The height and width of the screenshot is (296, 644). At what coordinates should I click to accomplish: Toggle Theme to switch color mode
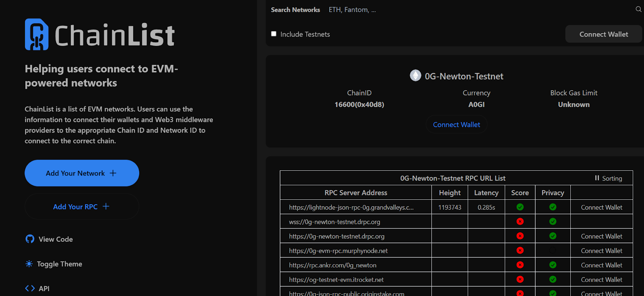tap(54, 264)
